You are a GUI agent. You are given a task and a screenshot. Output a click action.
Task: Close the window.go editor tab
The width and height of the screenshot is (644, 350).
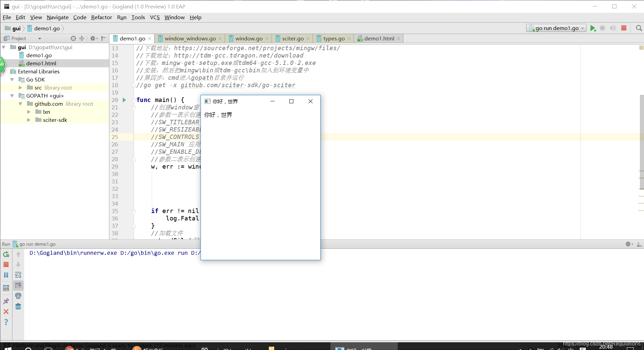267,39
